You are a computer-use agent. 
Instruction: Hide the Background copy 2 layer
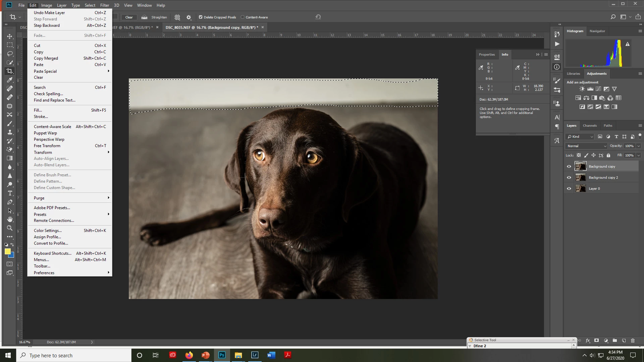pyautogui.click(x=569, y=178)
